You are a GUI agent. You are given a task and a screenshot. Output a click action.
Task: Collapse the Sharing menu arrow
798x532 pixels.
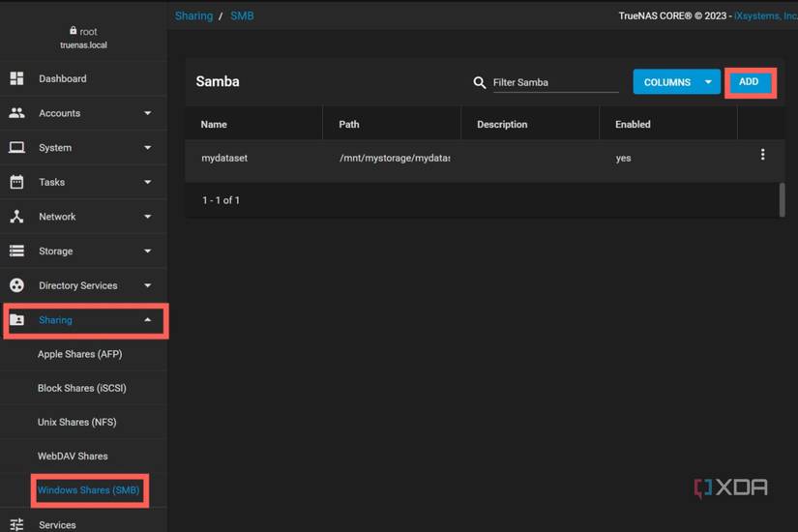148,320
